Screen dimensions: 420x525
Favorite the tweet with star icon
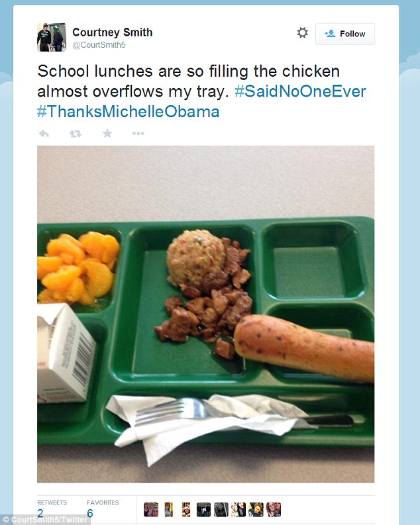tap(107, 133)
